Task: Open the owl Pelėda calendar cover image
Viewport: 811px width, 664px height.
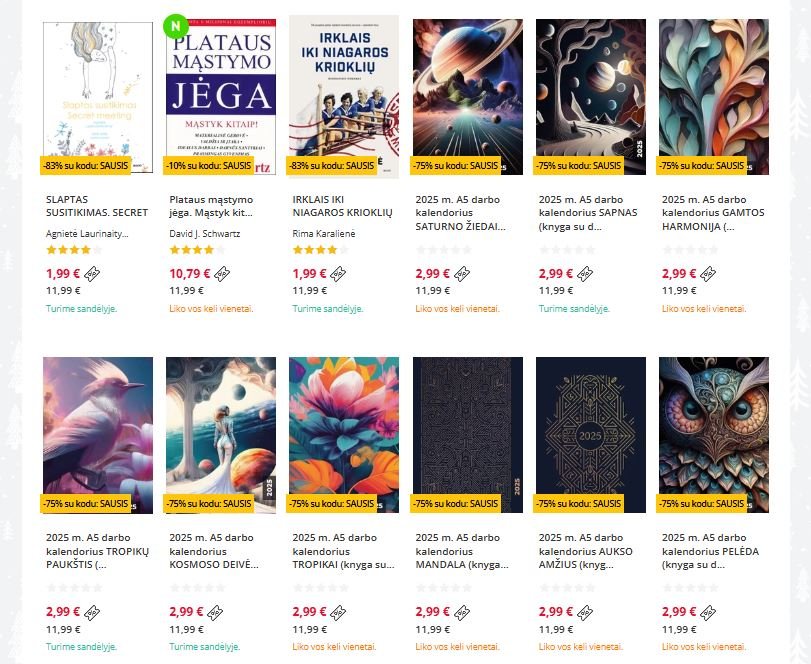Action: [x=714, y=435]
